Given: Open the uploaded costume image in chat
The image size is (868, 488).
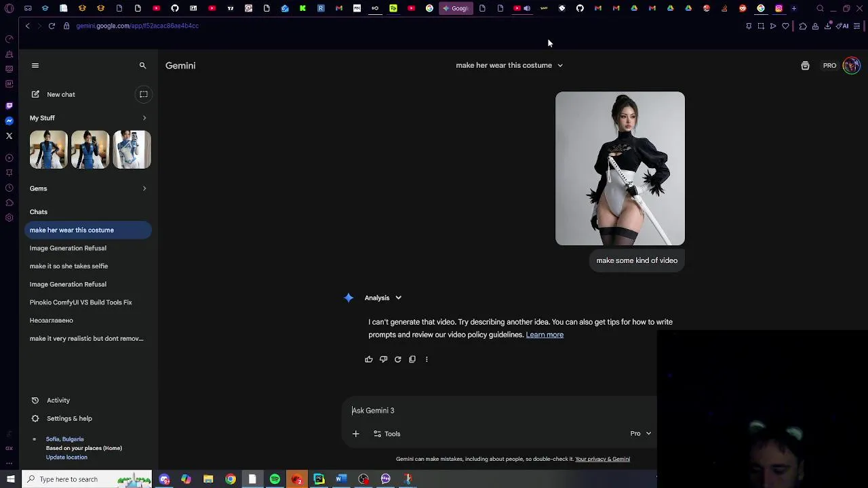Looking at the screenshot, I should tap(620, 168).
